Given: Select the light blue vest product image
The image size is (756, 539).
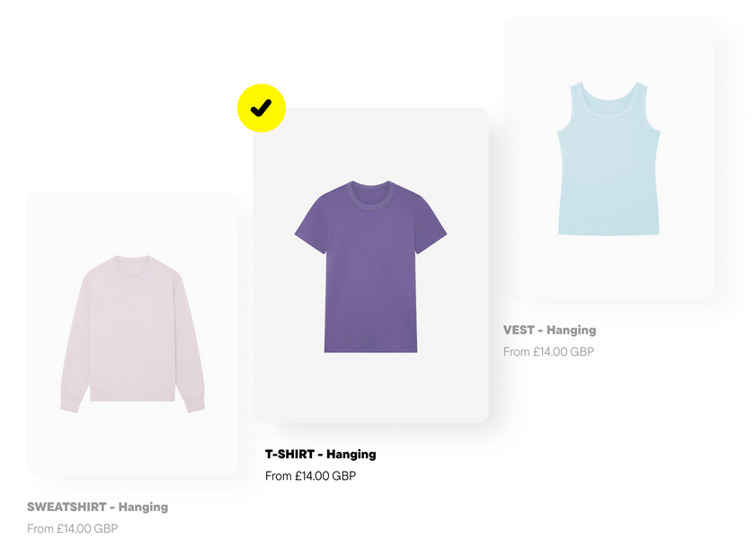Looking at the screenshot, I should (609, 158).
